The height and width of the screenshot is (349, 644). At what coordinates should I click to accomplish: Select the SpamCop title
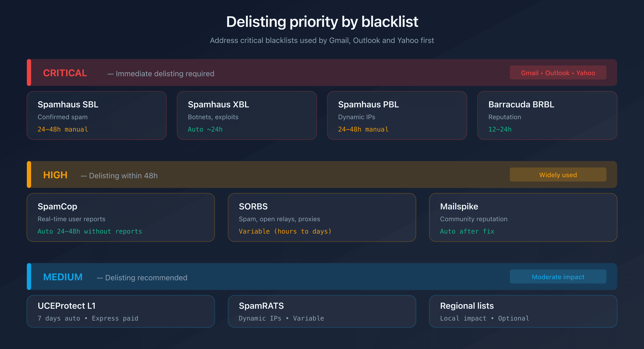pos(57,206)
